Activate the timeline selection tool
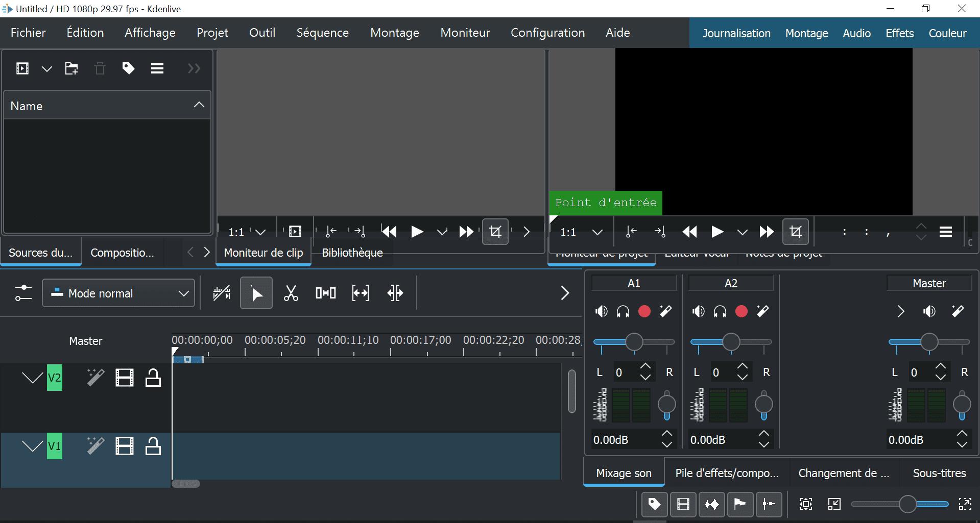Viewport: 980px width, 523px height. tap(256, 293)
